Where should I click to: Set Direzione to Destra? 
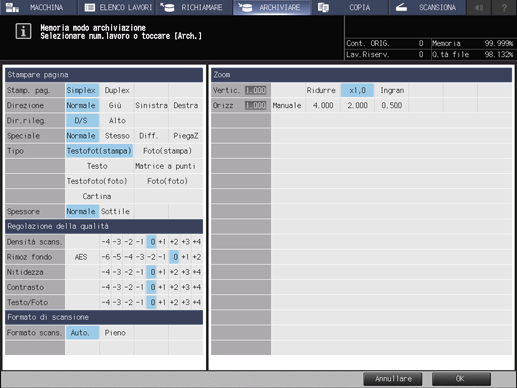(186, 105)
